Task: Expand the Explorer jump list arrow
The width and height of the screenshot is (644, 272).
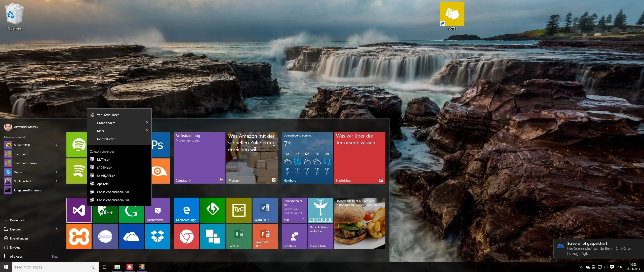Action: [x=57, y=229]
